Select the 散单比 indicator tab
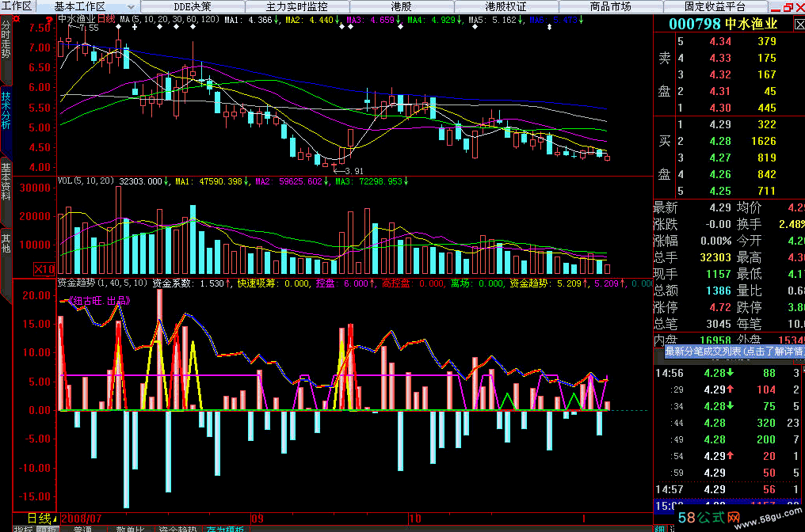Viewport: 805px width, 532px height. 130,529
